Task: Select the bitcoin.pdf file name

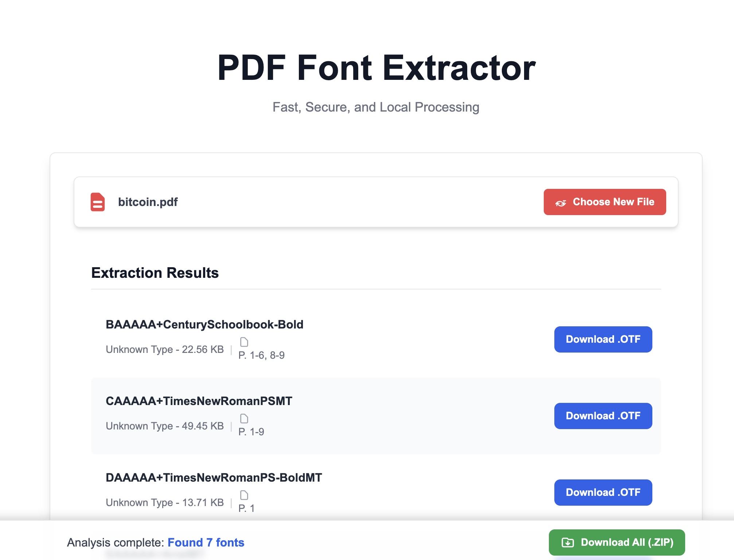Action: coord(148,202)
